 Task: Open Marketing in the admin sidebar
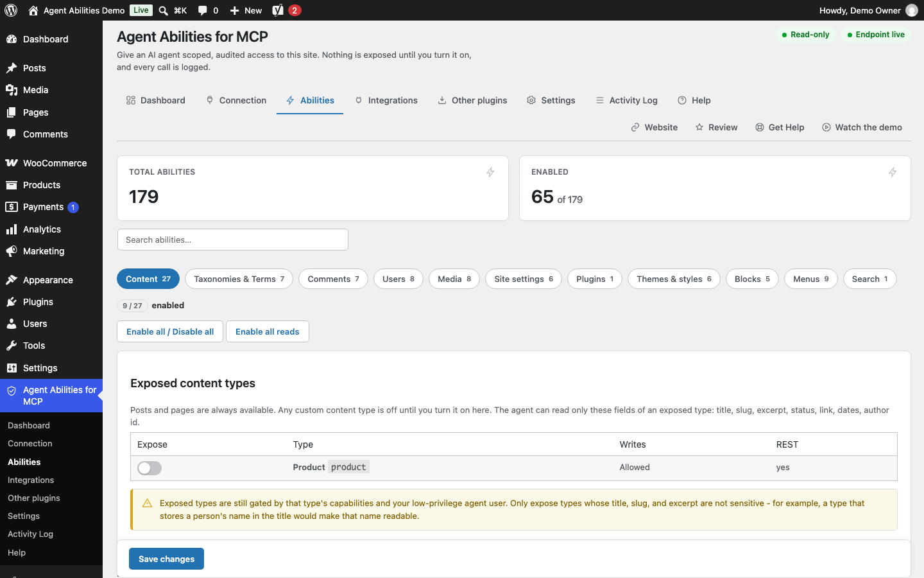(51, 251)
